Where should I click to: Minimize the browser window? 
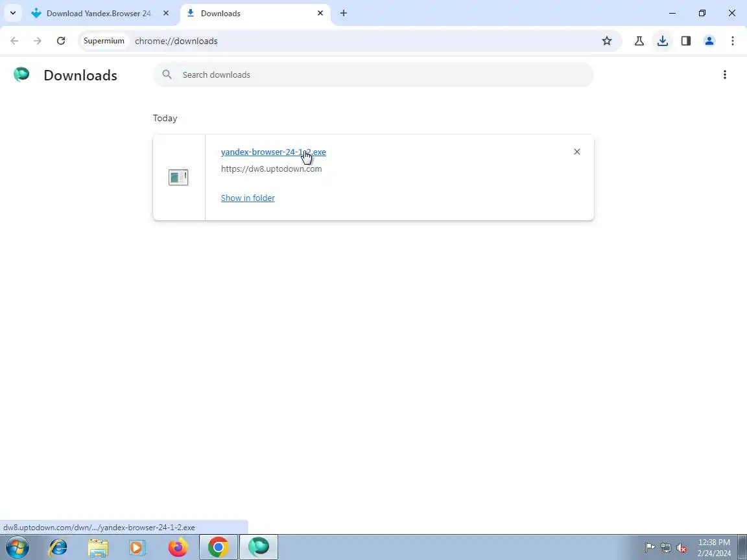pos(672,14)
